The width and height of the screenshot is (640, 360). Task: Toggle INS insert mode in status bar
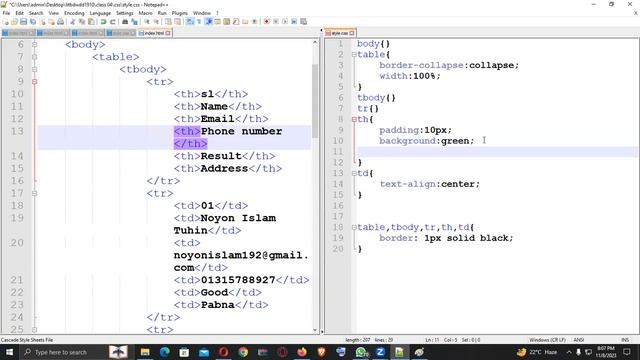click(x=625, y=340)
